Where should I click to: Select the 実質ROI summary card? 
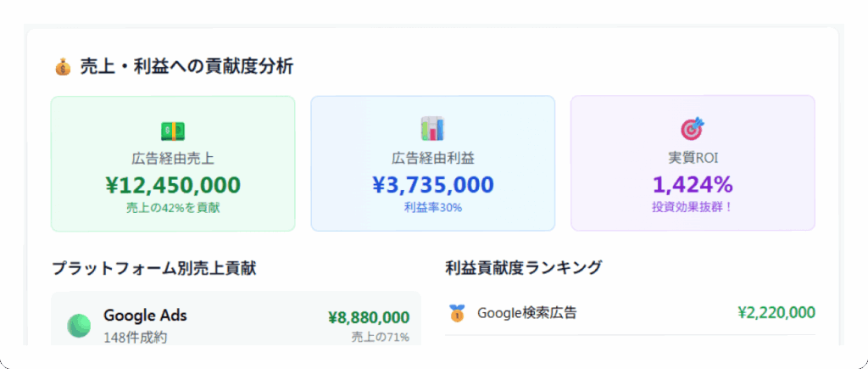[693, 163]
